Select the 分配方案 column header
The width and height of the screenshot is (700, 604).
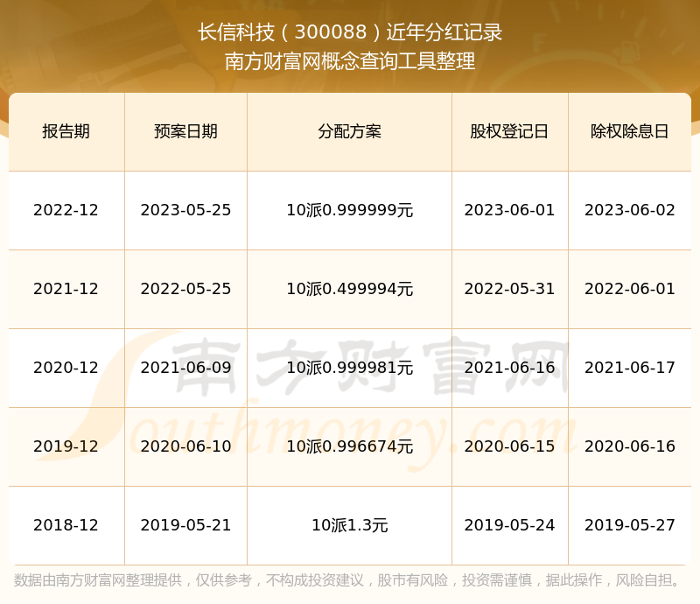click(x=349, y=131)
